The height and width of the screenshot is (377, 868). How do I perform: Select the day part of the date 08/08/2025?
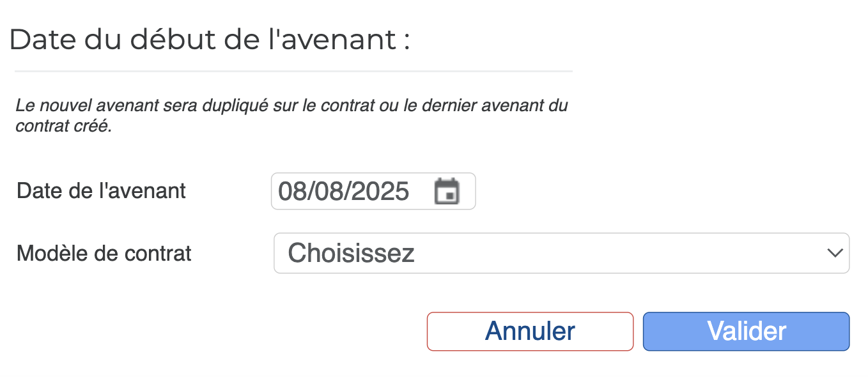point(290,191)
